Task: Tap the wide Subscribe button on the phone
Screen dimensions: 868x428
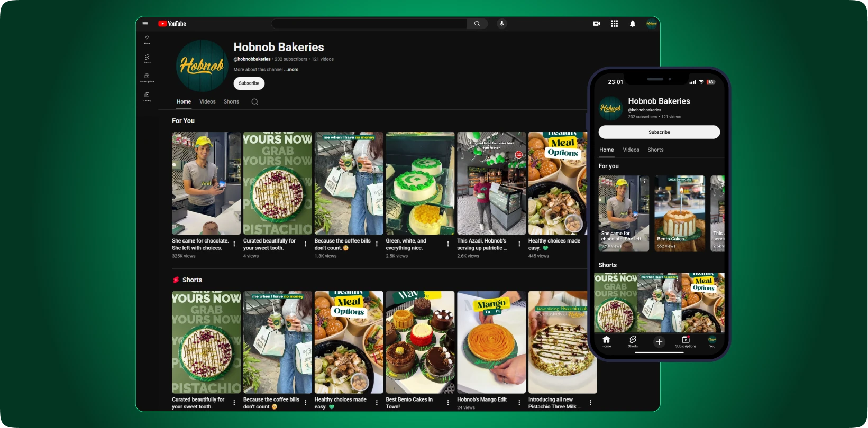Action: pyautogui.click(x=659, y=132)
